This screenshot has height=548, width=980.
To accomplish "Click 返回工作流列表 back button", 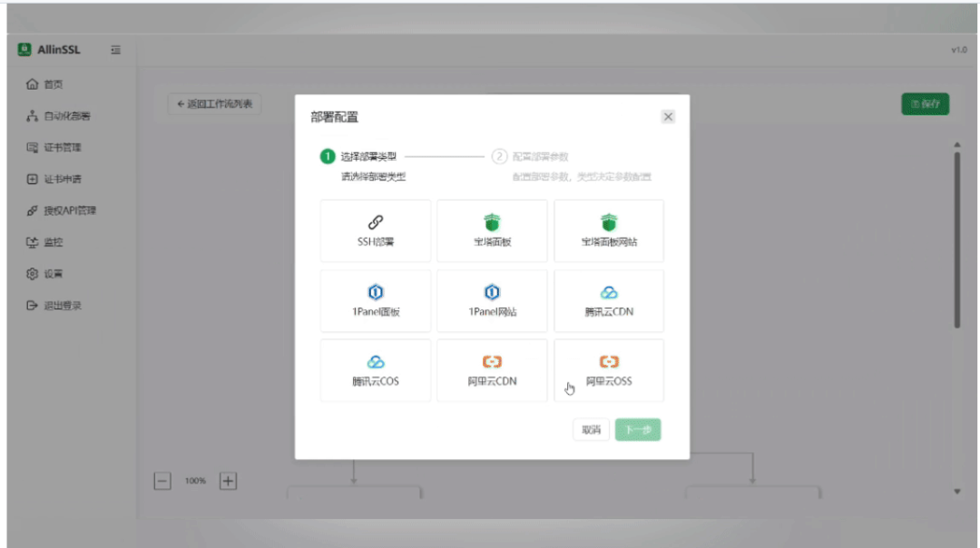I will click(214, 103).
